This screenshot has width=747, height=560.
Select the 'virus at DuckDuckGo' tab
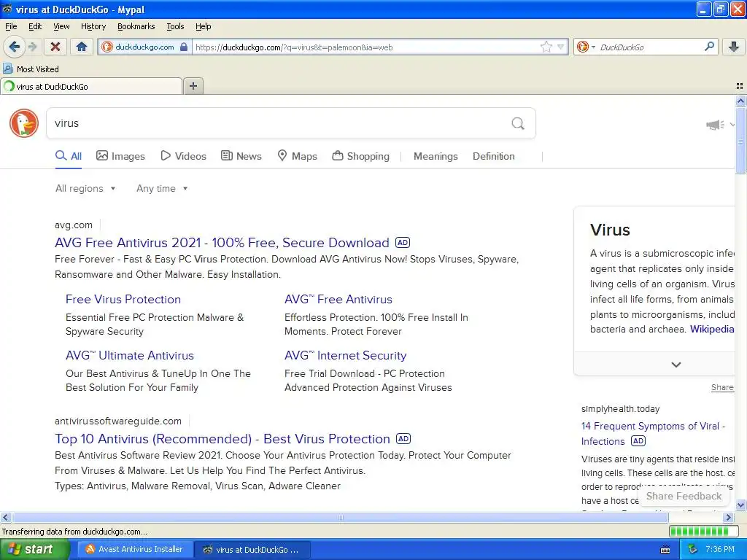[x=91, y=86]
